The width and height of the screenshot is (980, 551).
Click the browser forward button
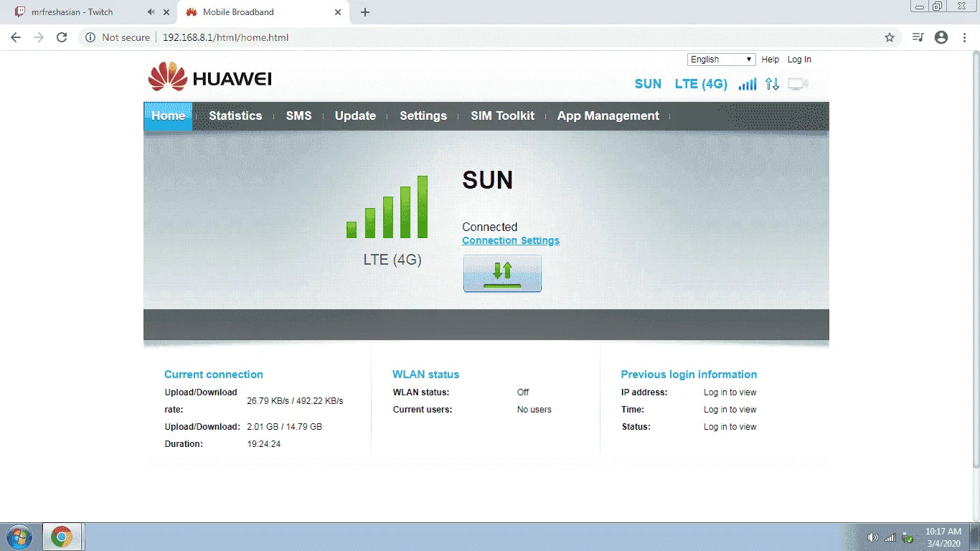coord(39,37)
